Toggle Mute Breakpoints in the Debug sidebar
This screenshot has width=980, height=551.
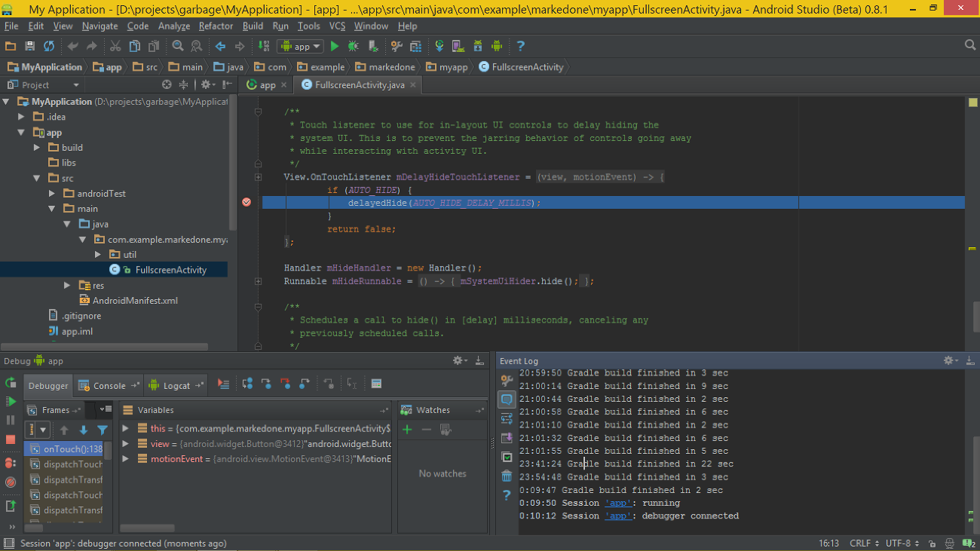tap(11, 482)
